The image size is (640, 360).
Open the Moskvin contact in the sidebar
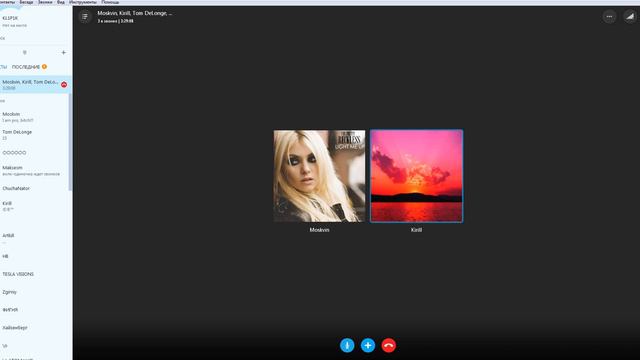(x=35, y=117)
